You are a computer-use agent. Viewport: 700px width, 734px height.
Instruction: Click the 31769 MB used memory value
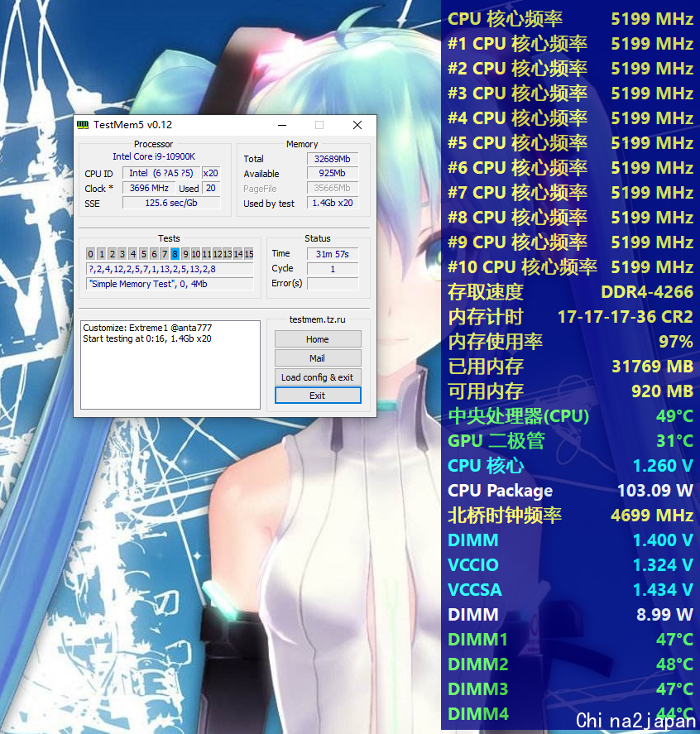click(x=652, y=367)
